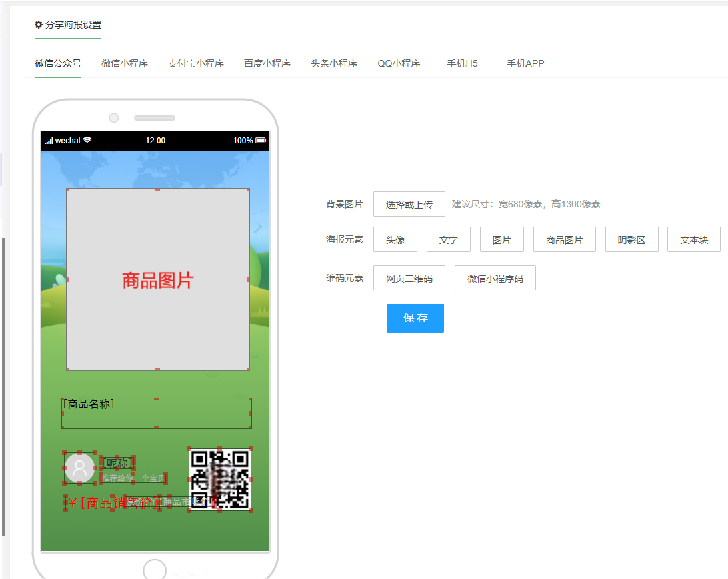The image size is (728, 579).
Task: Open the 支付宝小程序 tab
Action: pos(196,64)
